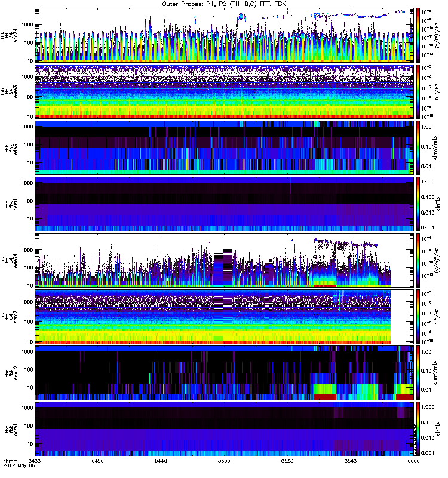The width and height of the screenshot is (448, 478).
Task: Click the 0540 time axis label
Action: coord(350,461)
